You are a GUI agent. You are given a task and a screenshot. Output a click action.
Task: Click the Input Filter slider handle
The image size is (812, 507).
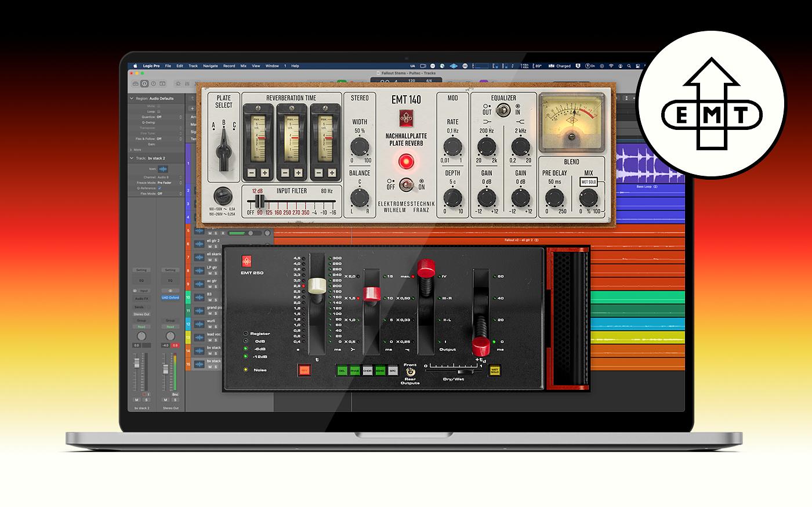coord(260,201)
